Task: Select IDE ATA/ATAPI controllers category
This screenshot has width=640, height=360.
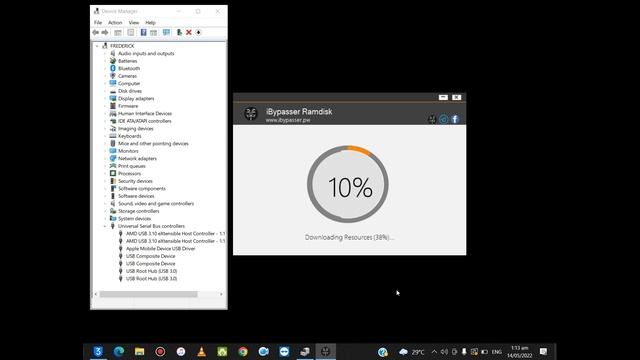Action: coord(144,121)
